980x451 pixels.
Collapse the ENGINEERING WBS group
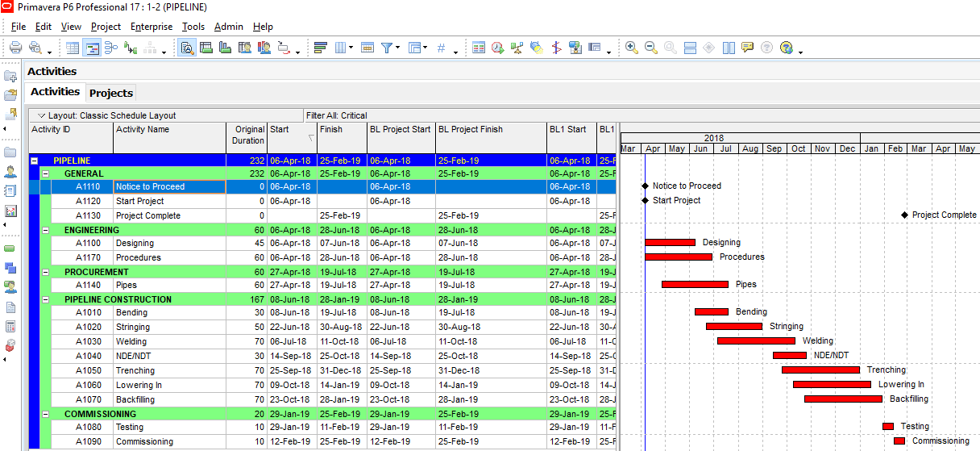[45, 230]
